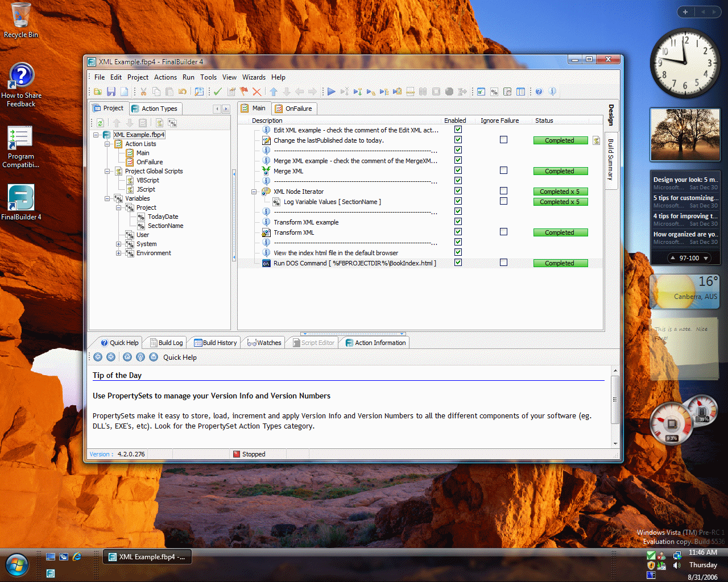
Task: Click Completed x 5 status for XML Node Iterator
Action: click(560, 192)
